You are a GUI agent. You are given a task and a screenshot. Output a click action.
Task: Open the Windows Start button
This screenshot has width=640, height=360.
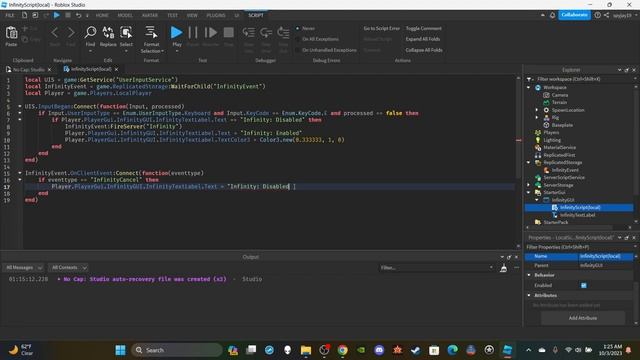click(x=120, y=350)
